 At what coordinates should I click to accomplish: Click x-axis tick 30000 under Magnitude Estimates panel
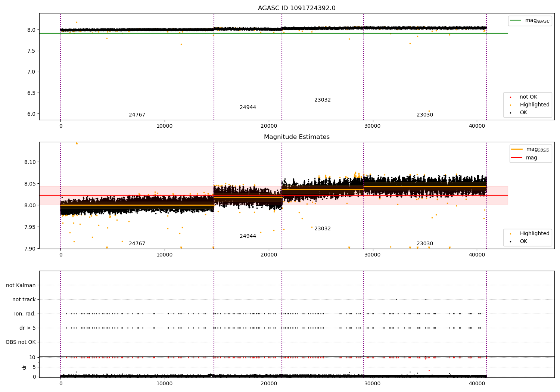click(373, 255)
